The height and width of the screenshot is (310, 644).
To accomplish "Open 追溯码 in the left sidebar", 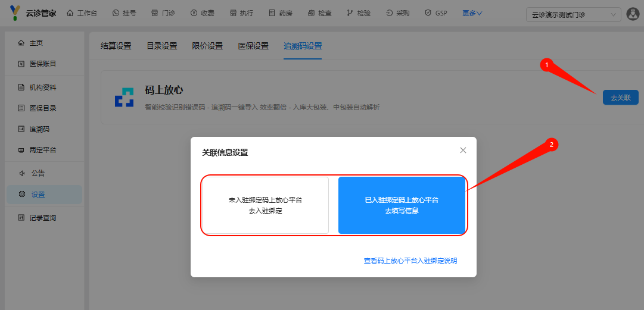I will (x=39, y=129).
